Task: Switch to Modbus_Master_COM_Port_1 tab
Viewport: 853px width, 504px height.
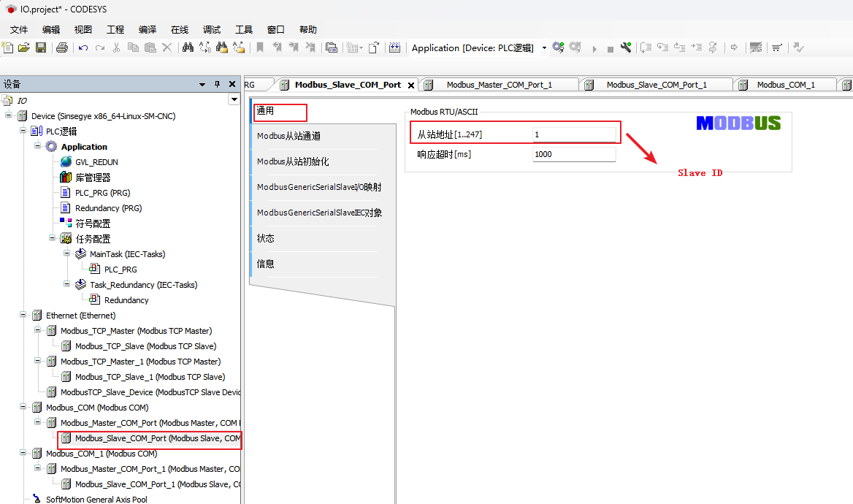Action: [499, 85]
